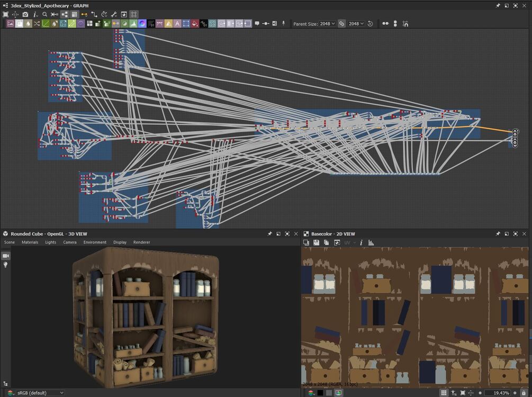Image resolution: width=532 pixels, height=397 pixels.
Task: Select the output nodes at graph's right end
Action: tap(515, 138)
